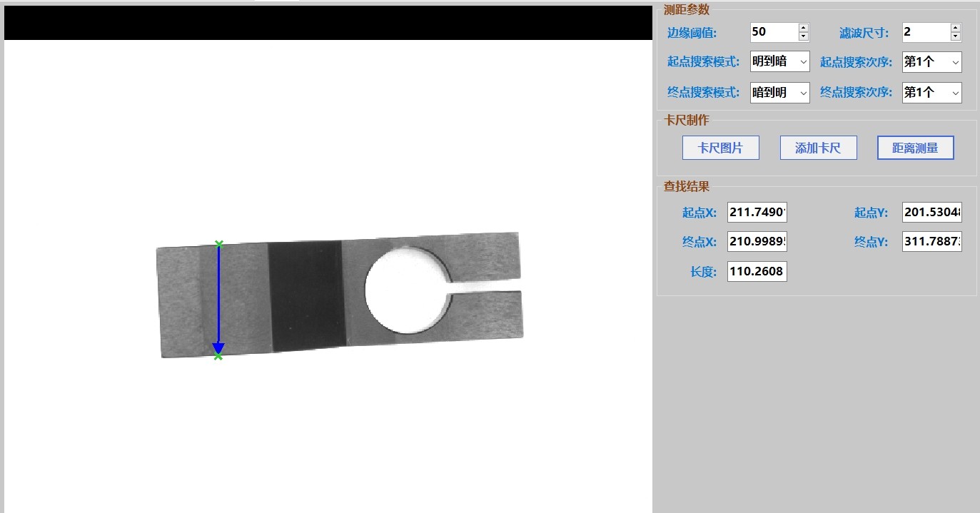The width and height of the screenshot is (980, 513).
Task: Open the 终点搜索模式 dropdown
Action: click(780, 92)
